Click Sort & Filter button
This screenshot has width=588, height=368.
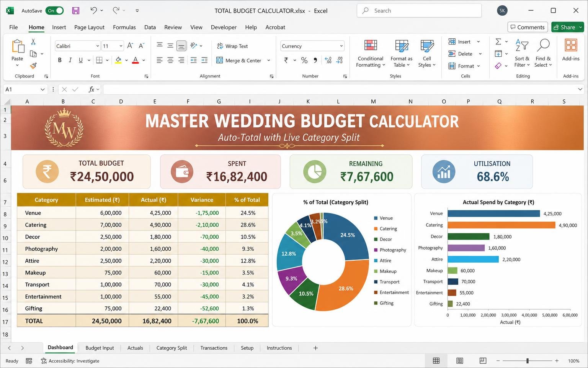(522, 53)
